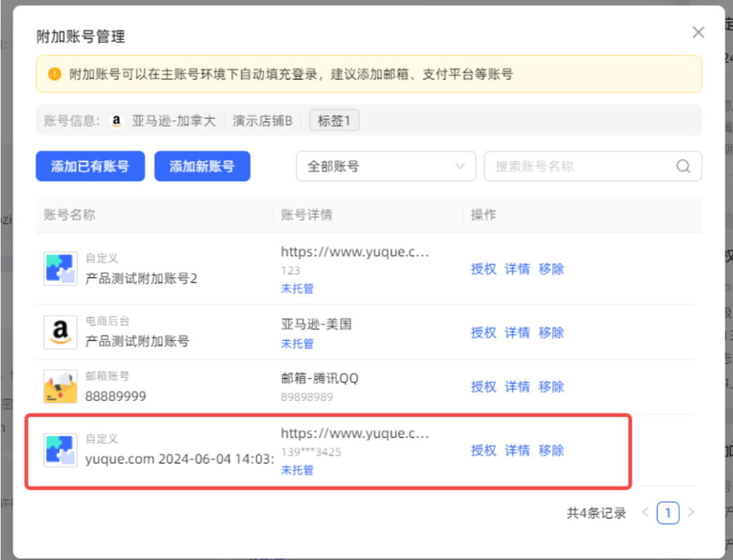Click account name 88889999
Image resolution: width=733 pixels, height=560 pixels.
115,396
